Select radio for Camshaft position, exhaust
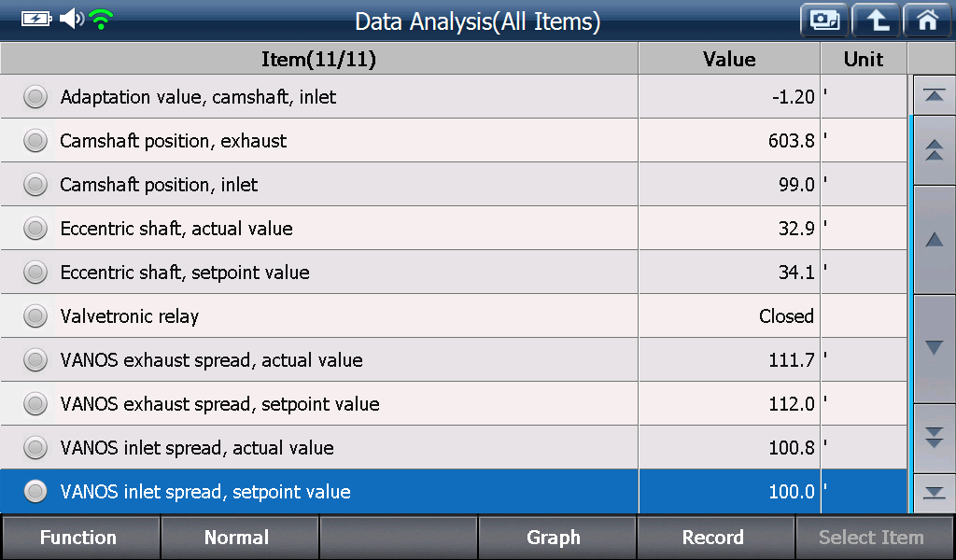Image resolution: width=956 pixels, height=560 pixels. [35, 140]
